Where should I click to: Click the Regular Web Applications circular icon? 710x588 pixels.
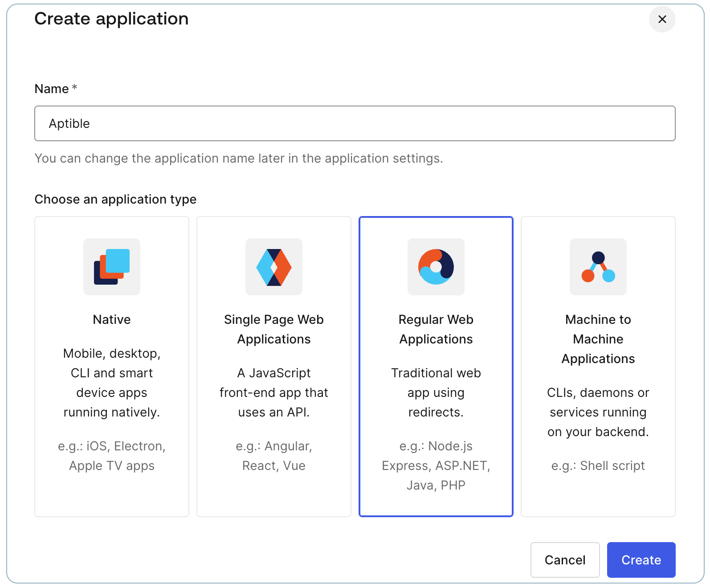[436, 267]
